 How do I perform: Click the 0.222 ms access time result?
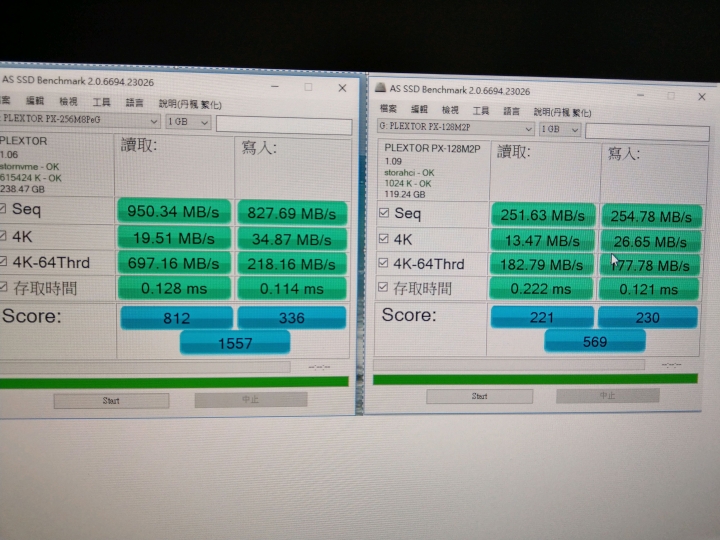tap(541, 289)
